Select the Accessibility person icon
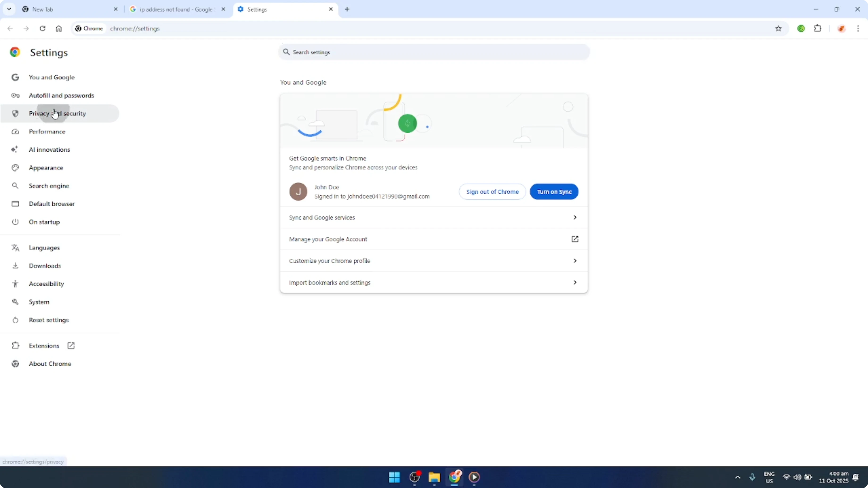Screen dimensions: 868x488 [15, 284]
